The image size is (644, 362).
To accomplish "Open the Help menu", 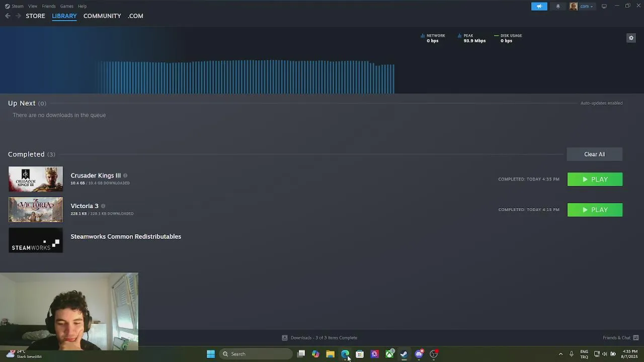I will click(x=83, y=6).
